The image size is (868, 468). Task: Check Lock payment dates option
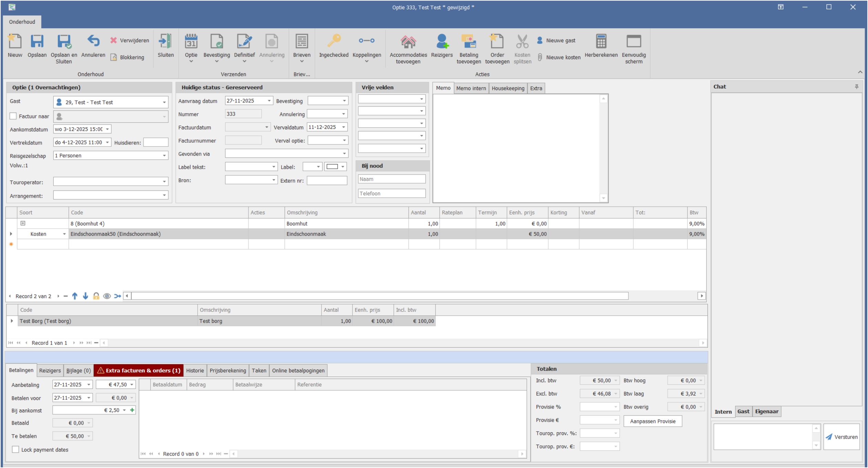coord(15,449)
